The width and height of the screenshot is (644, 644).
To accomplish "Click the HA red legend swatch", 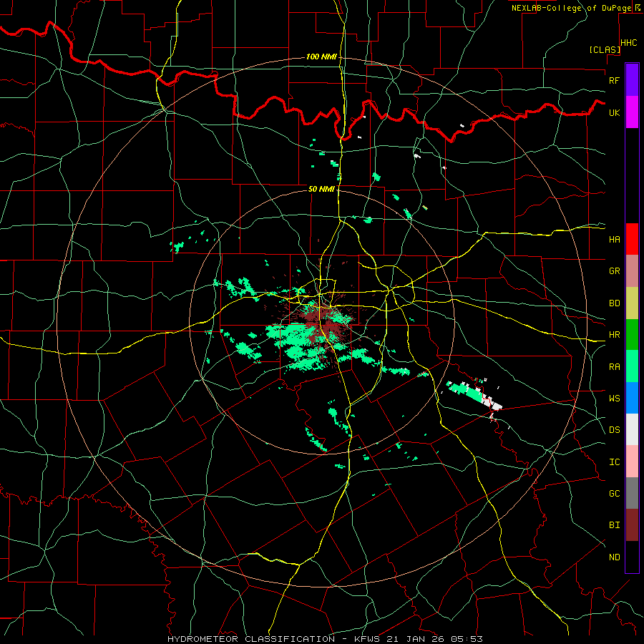I will 632,239.
